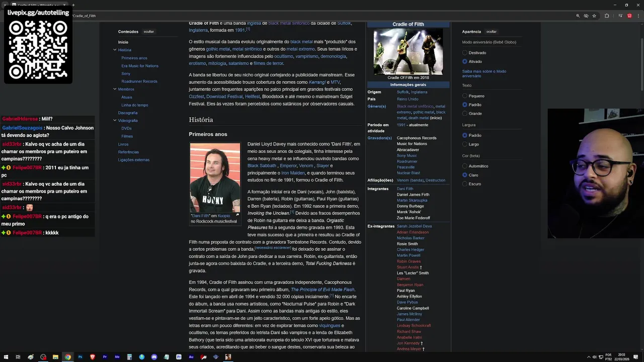Switch to Google Chrome on the taskbar
644x362 pixels.
tap(68, 357)
